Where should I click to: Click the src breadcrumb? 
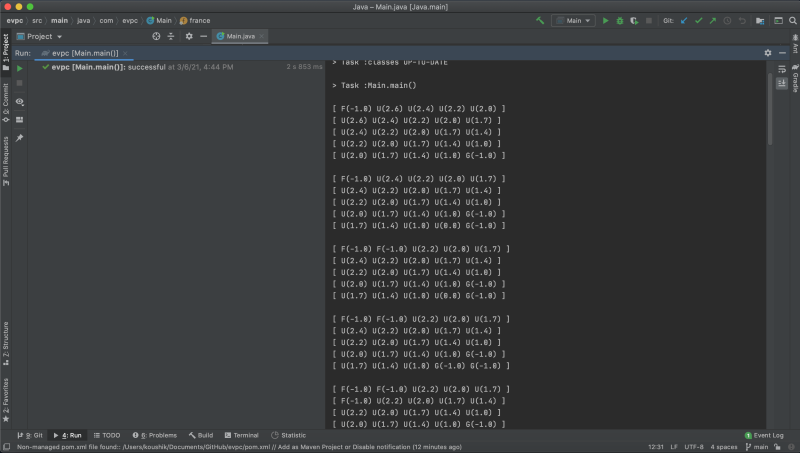(37, 20)
